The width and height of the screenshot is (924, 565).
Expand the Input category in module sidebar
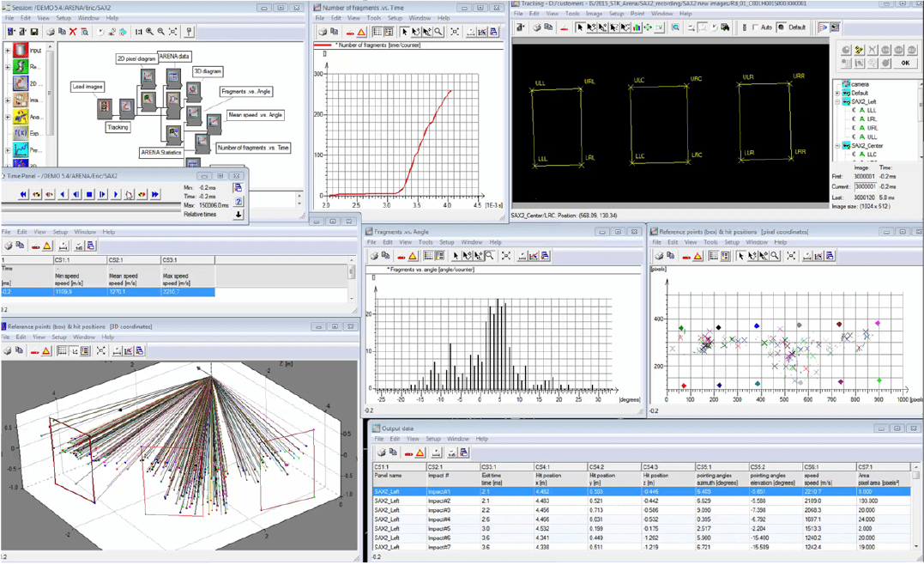tap(7, 51)
